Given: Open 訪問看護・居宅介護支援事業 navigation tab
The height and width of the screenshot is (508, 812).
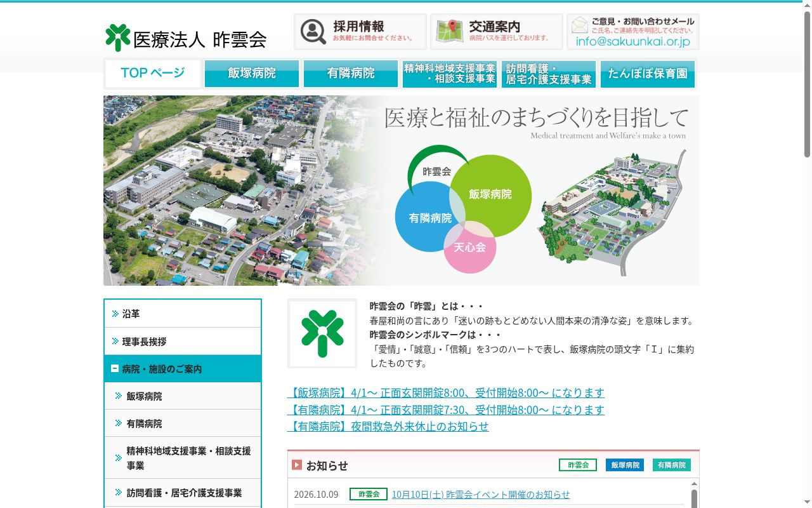Looking at the screenshot, I should [x=549, y=74].
